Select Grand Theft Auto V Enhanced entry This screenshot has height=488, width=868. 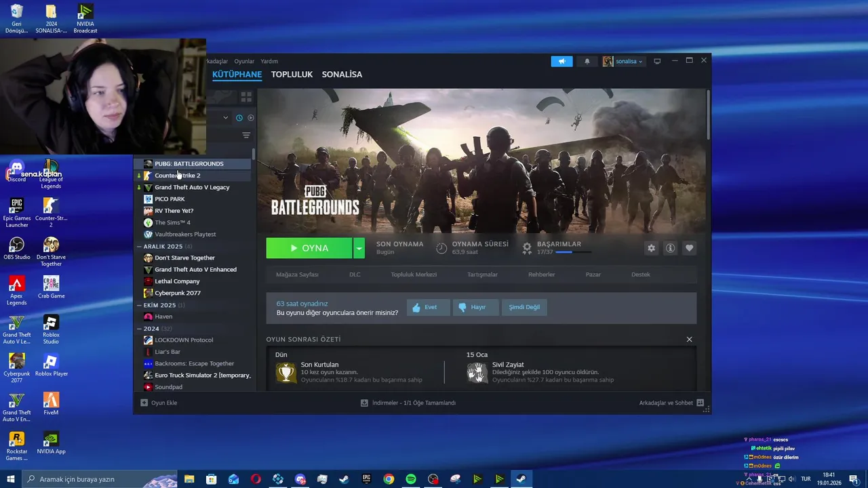click(193, 270)
